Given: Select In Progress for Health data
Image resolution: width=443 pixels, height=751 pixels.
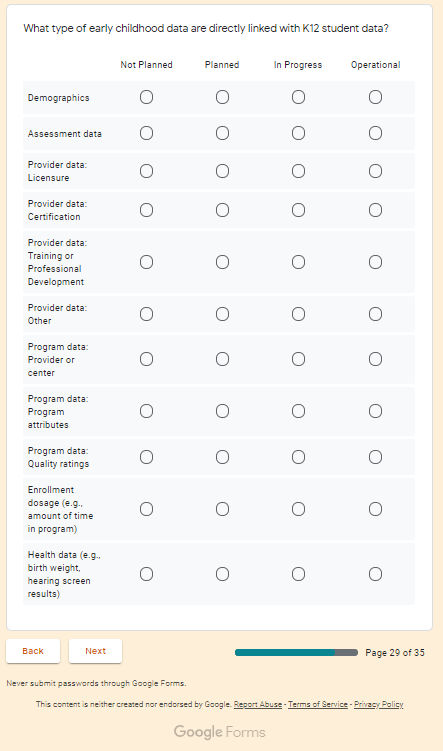Looking at the screenshot, I should 298,574.
